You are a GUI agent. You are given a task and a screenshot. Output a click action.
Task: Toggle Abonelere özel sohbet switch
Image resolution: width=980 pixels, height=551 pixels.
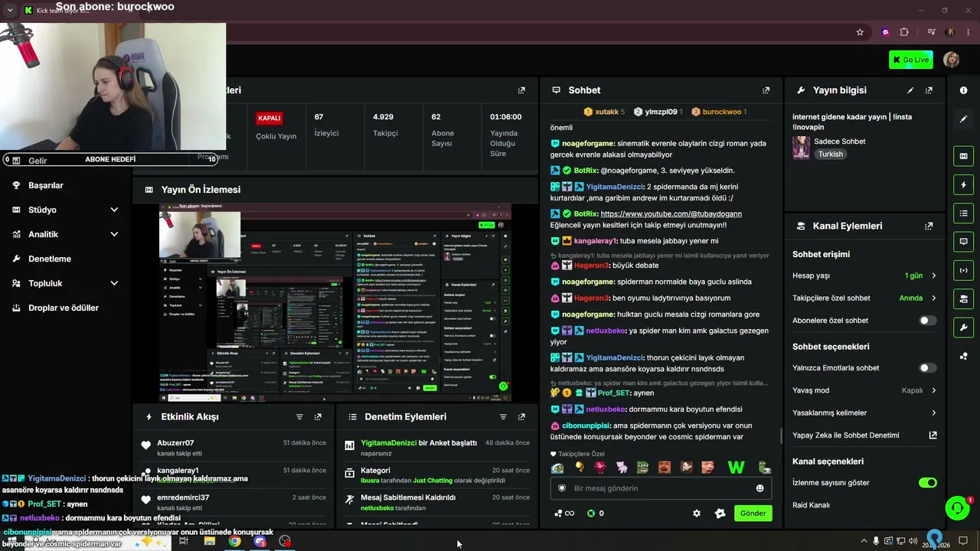927,321
